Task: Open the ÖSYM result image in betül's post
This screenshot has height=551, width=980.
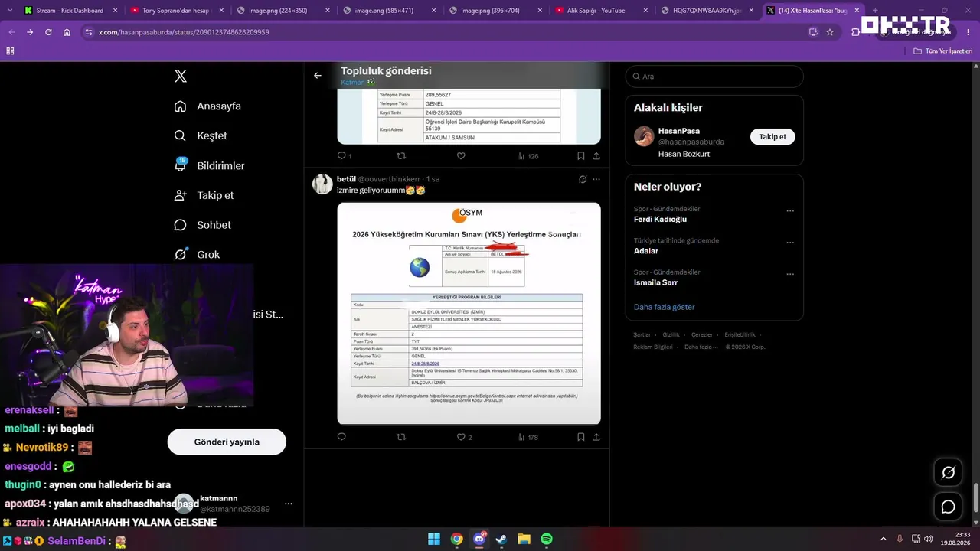Action: coord(469,313)
